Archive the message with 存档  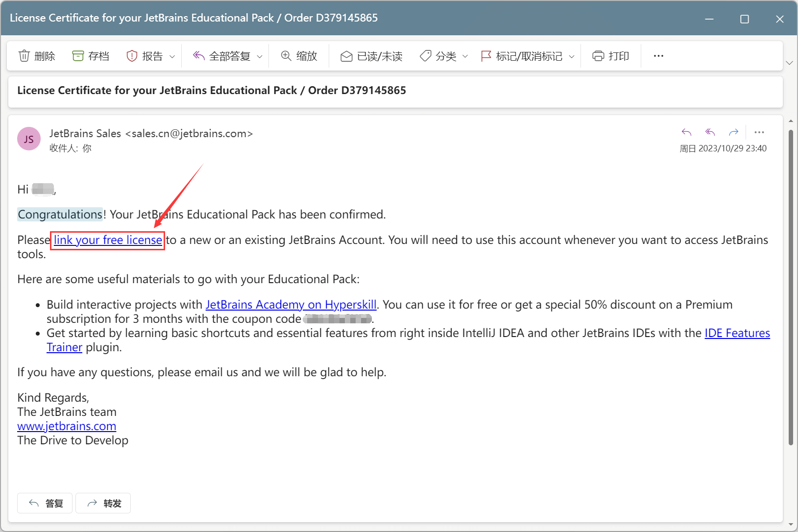click(x=91, y=56)
